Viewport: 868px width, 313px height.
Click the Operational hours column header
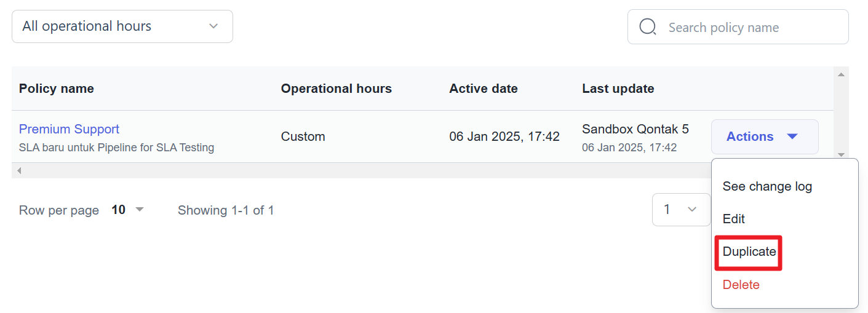pyautogui.click(x=336, y=89)
